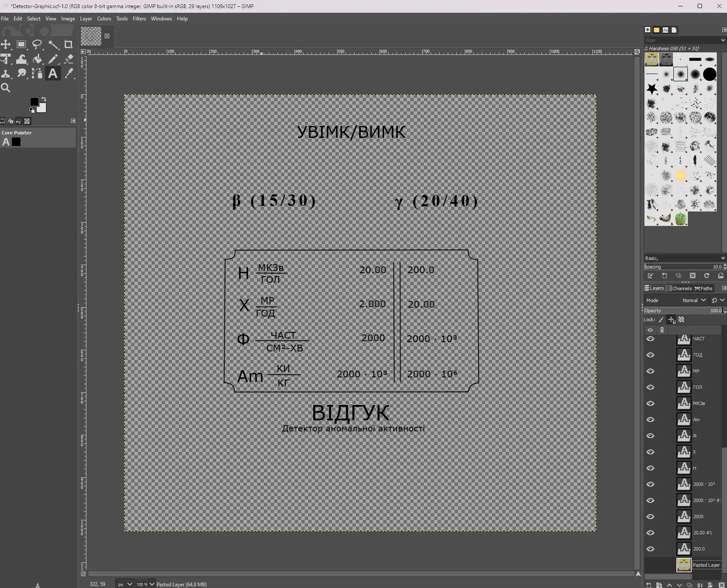Open the File menu
The width and height of the screenshot is (727, 588).
(x=5, y=19)
